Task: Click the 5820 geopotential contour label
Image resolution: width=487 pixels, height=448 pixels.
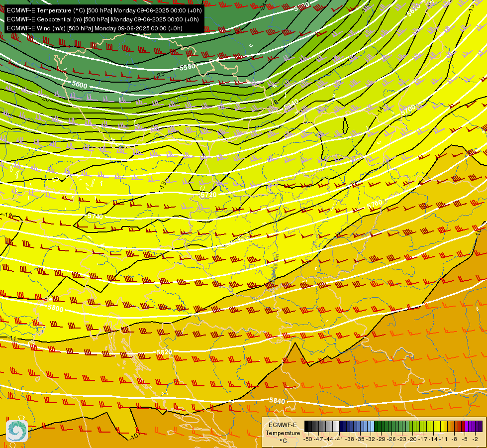Action: tap(164, 352)
